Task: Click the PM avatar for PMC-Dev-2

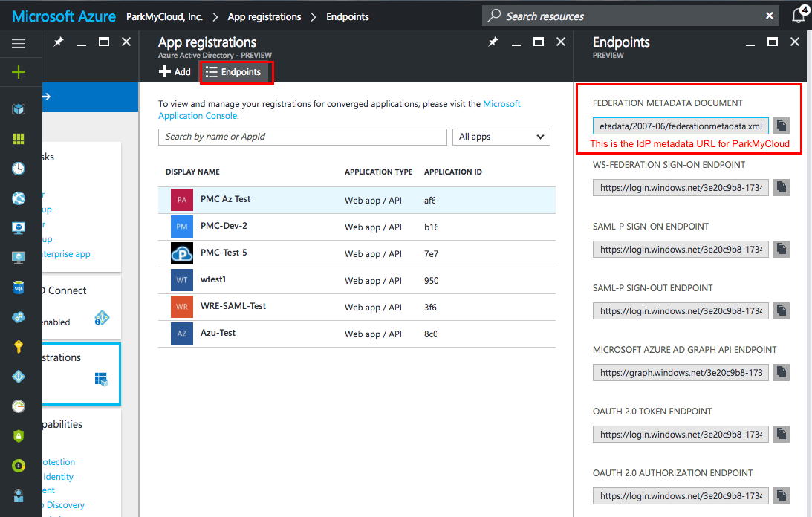Action: click(182, 227)
